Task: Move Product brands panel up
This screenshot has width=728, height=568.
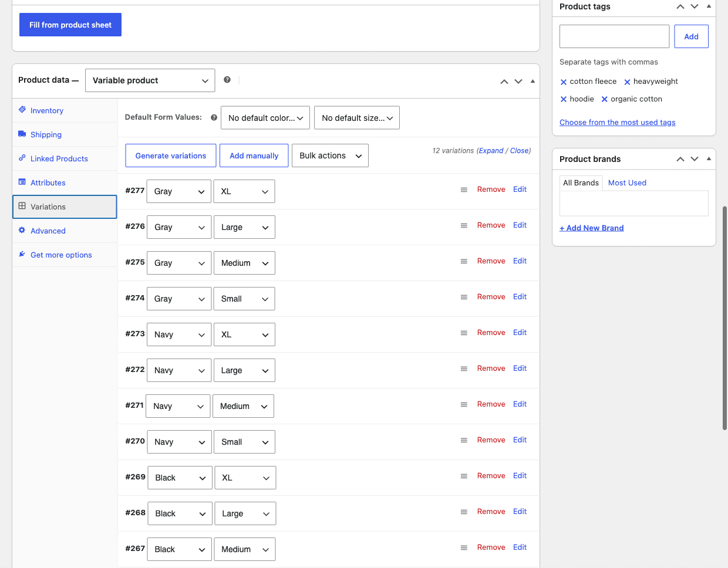Action: [680, 159]
